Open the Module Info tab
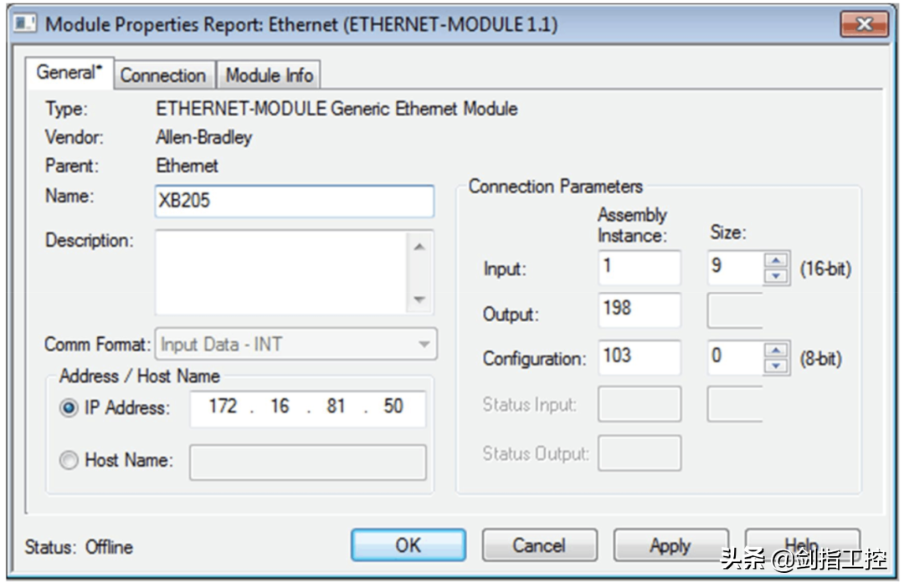Viewport: 904px width, 588px height. [x=269, y=75]
